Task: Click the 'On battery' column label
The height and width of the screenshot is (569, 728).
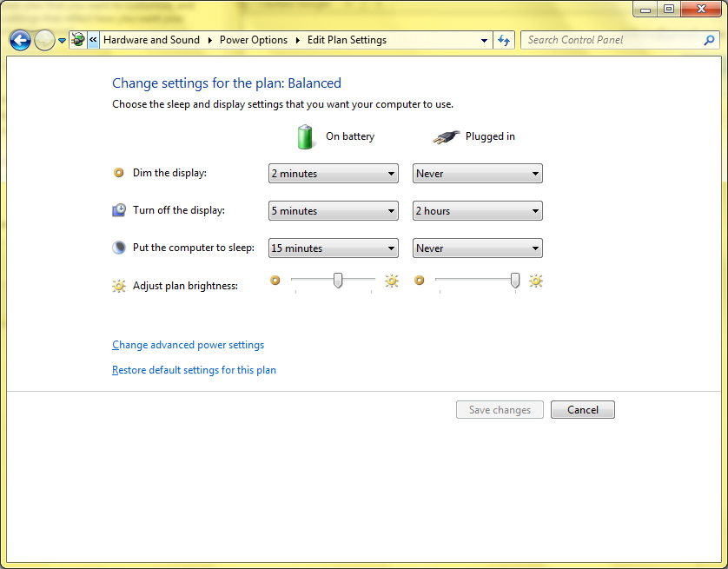Action: click(350, 136)
